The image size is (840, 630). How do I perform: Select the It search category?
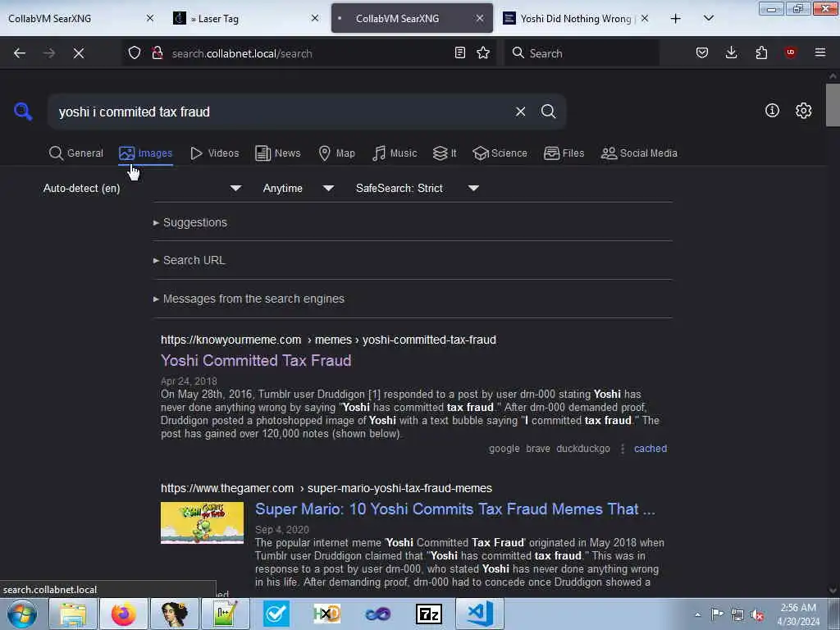[x=445, y=153]
